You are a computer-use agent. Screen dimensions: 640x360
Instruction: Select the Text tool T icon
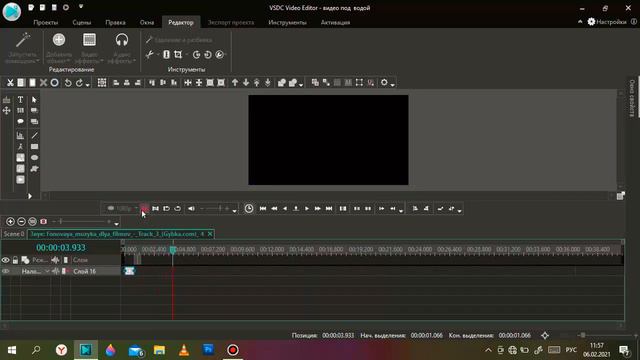tap(20, 100)
